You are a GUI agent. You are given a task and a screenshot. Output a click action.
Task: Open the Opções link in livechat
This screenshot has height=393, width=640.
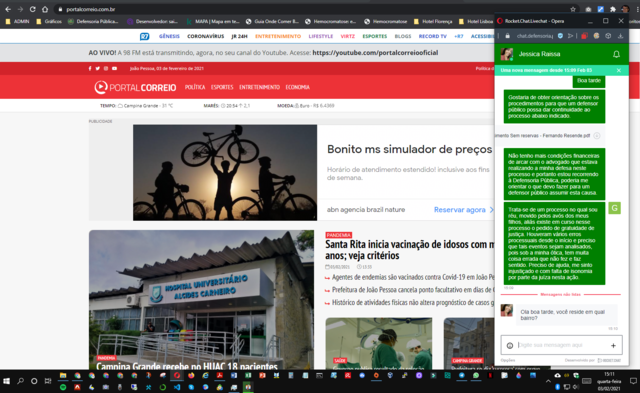(x=508, y=360)
